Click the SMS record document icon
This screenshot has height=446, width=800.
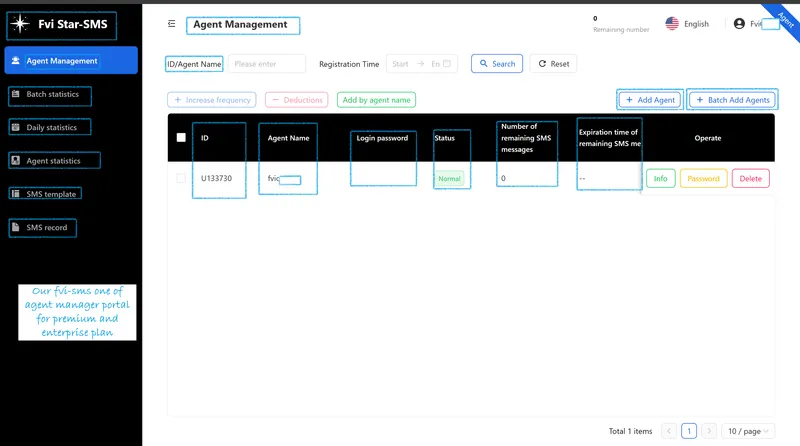16,227
